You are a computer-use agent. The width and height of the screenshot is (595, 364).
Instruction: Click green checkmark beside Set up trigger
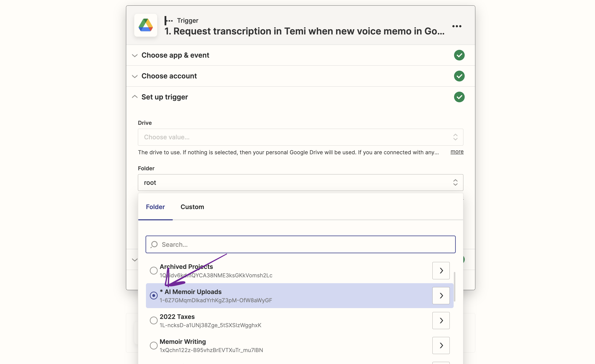[459, 97]
